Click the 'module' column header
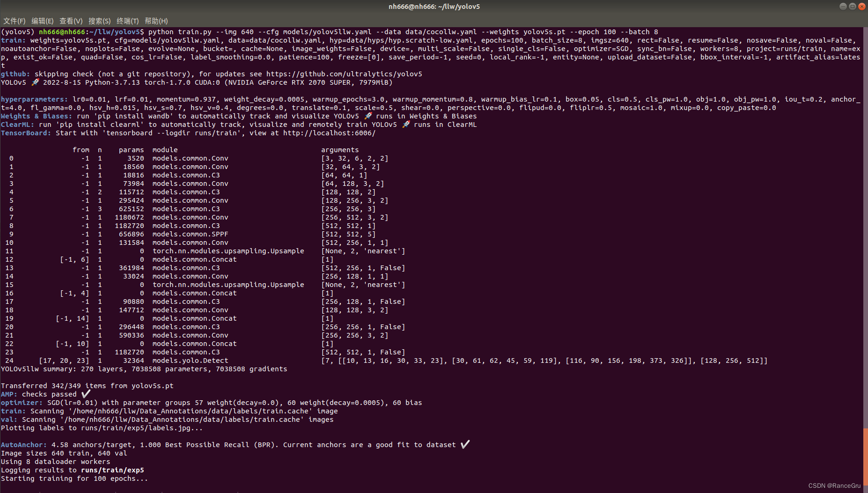 [x=165, y=150]
